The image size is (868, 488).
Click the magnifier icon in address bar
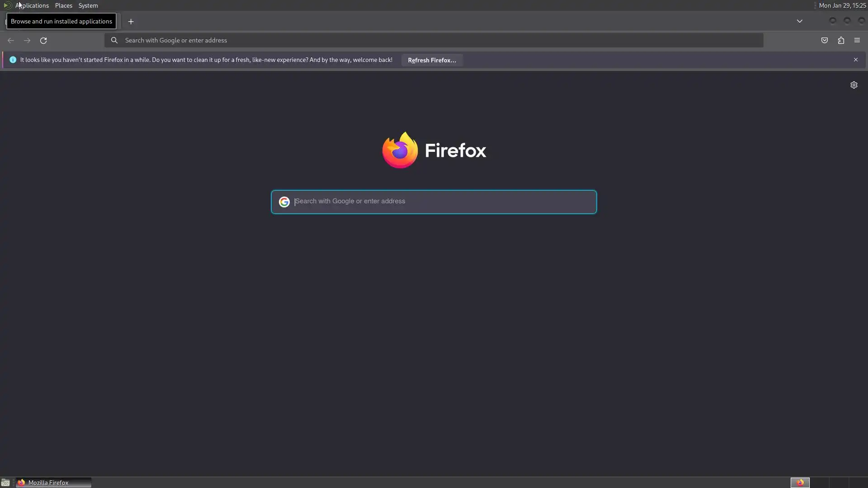point(114,41)
